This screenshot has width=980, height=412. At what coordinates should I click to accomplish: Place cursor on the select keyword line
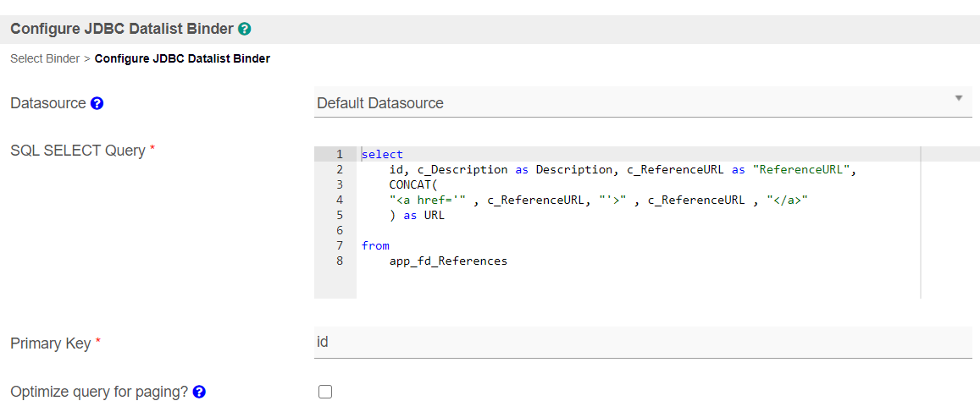383,154
